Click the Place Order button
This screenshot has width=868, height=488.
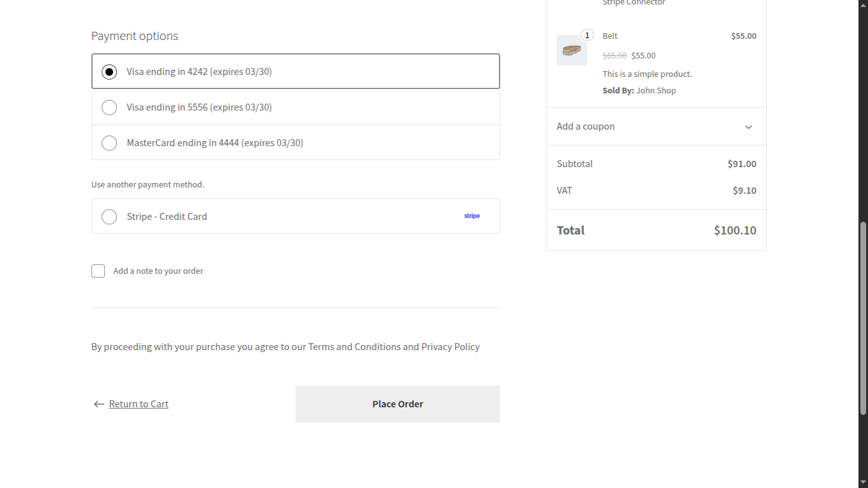coord(397,403)
